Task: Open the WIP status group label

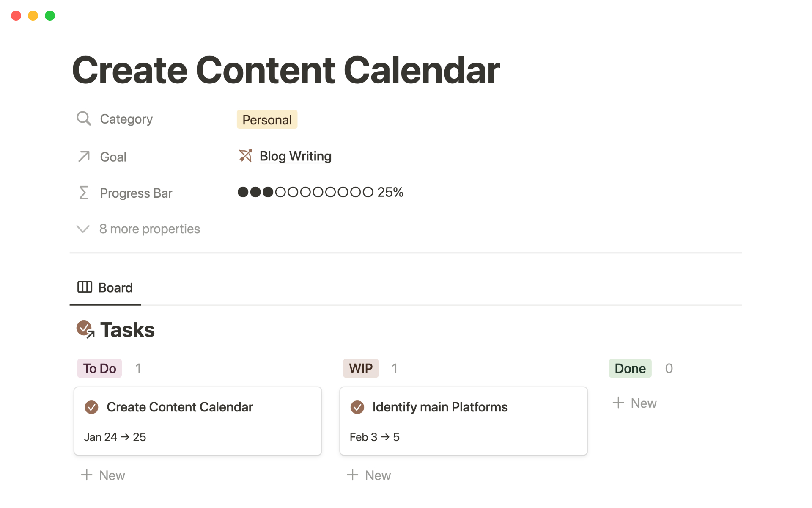Action: pyautogui.click(x=360, y=368)
